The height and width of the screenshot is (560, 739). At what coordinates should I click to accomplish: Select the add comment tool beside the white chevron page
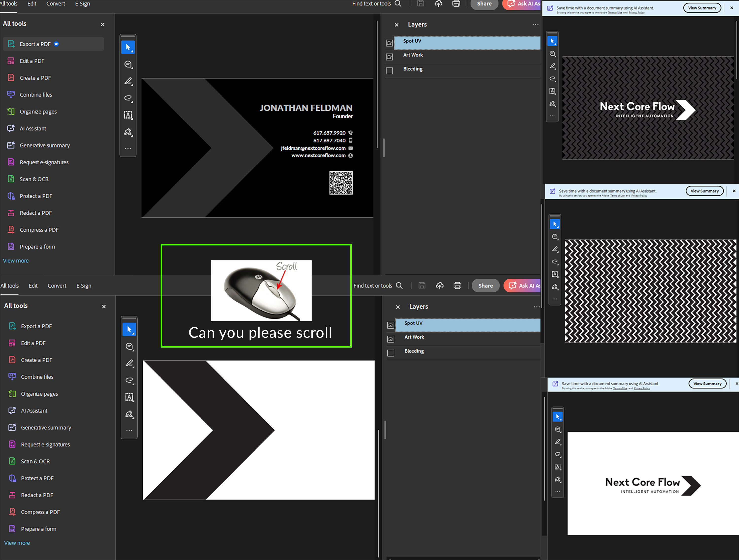(x=129, y=347)
